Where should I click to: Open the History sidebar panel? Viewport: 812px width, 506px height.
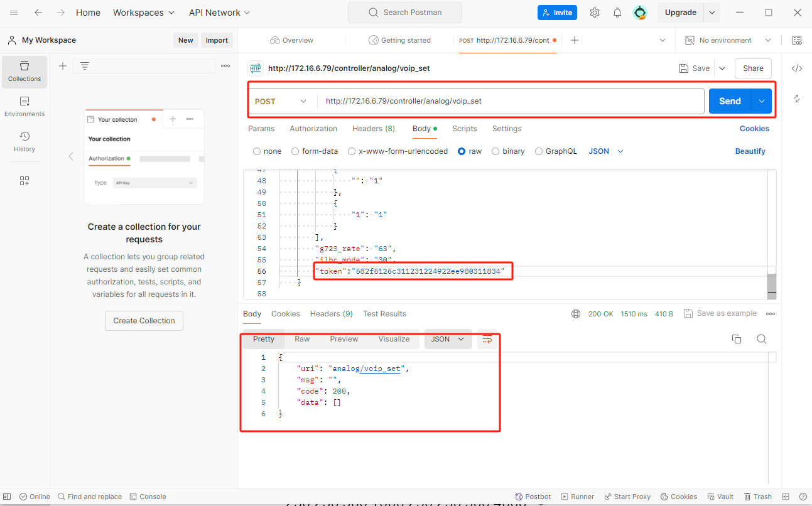pos(24,142)
